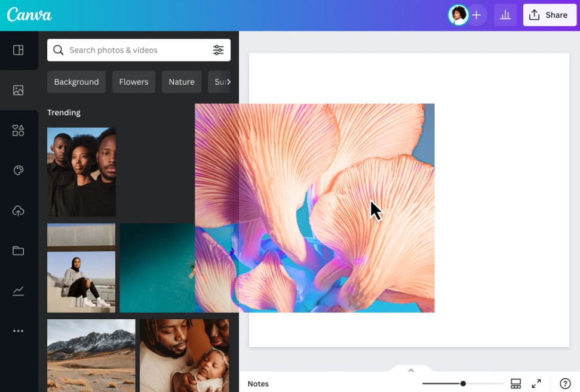580x392 pixels.
Task: Open the Uploads cloud panel
Action: coord(19,211)
